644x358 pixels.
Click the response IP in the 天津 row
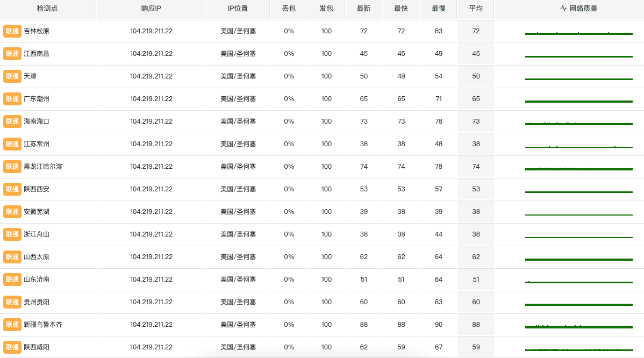point(151,76)
